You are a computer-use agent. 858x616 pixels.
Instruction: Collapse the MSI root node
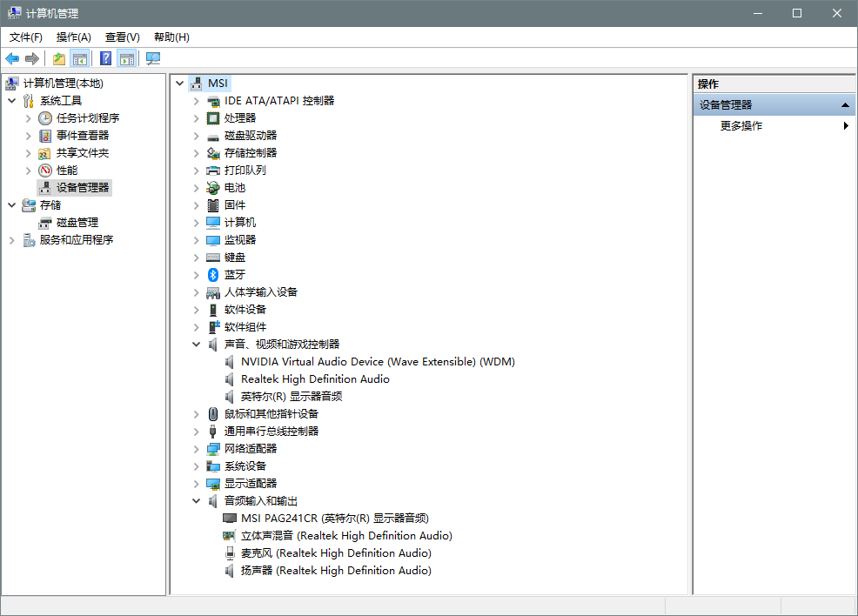(x=179, y=84)
